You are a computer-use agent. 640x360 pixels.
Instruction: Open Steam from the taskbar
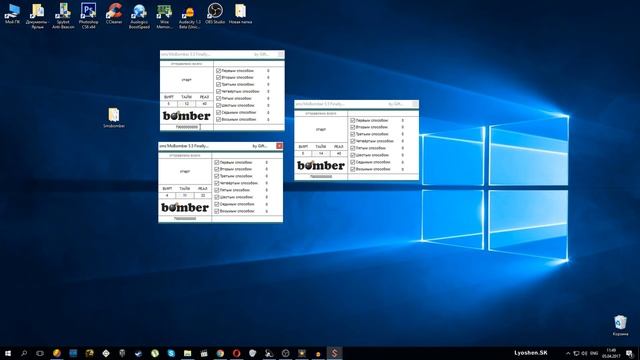coord(138,353)
